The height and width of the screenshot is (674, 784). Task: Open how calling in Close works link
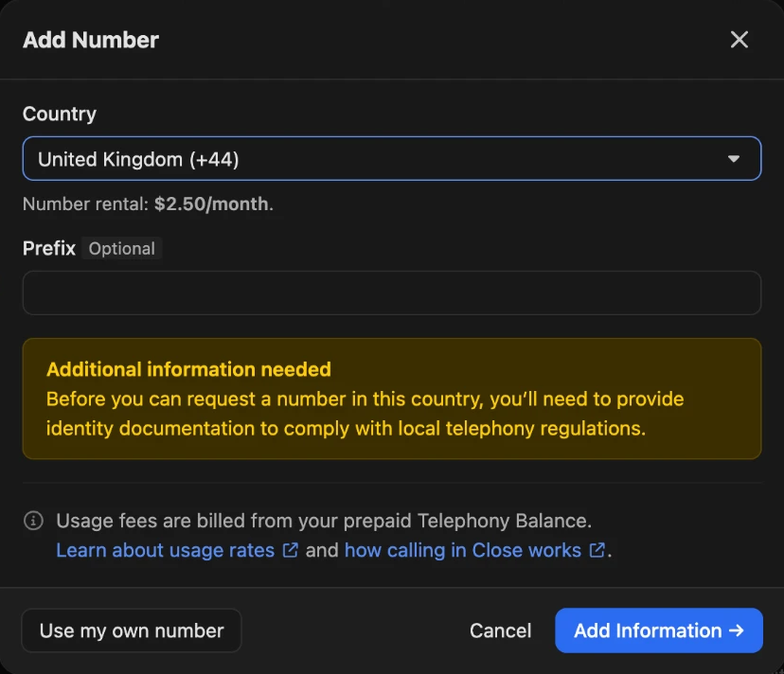pyautogui.click(x=462, y=551)
